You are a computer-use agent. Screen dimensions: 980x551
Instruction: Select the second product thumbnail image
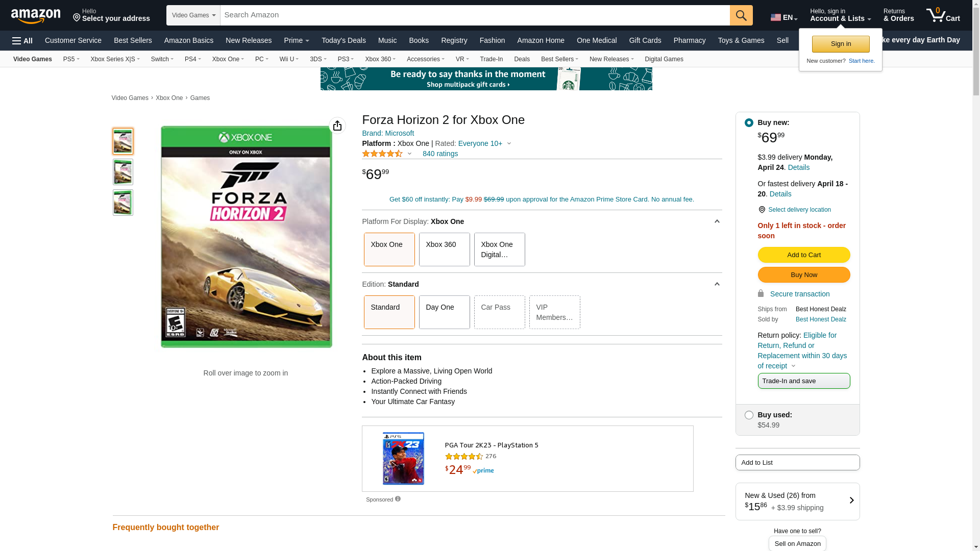(123, 172)
